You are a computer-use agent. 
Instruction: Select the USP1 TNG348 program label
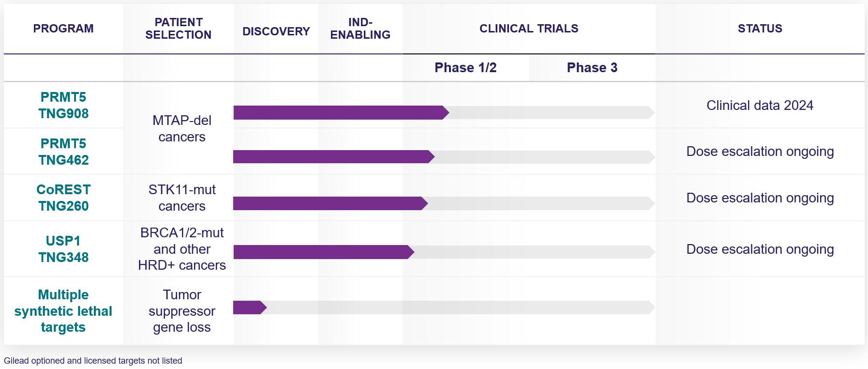tap(63, 249)
